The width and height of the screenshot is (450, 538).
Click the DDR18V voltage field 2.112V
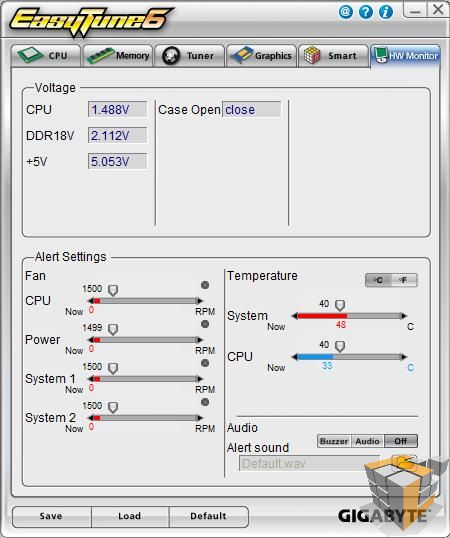pyautogui.click(x=117, y=135)
